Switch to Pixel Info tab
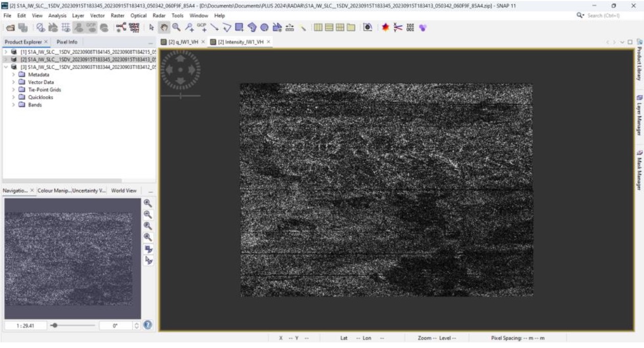 67,42
